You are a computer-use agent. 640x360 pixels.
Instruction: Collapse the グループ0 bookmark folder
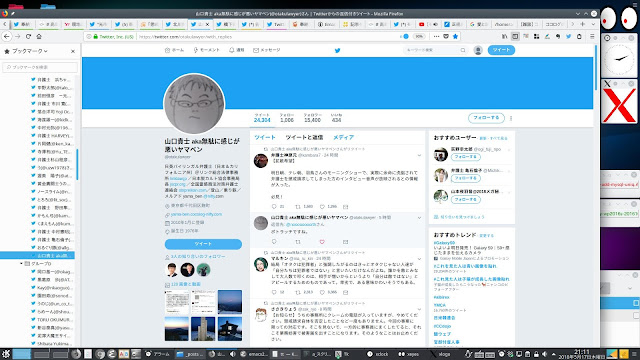click(21, 264)
